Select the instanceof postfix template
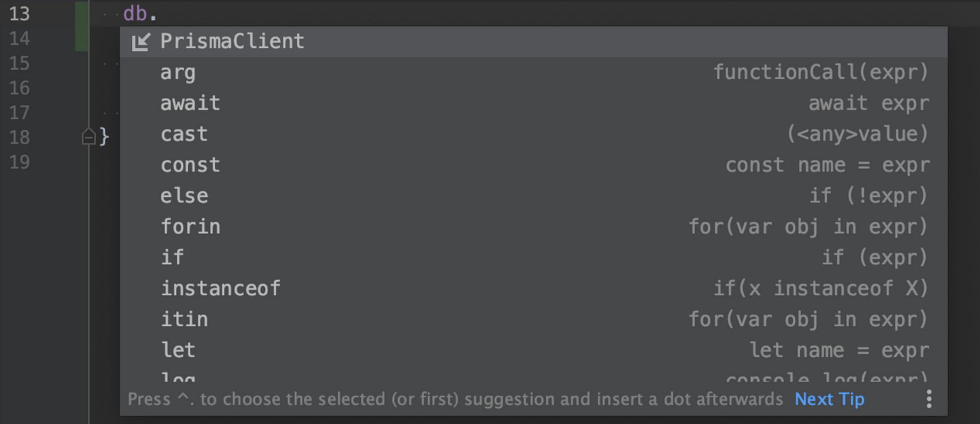Image resolution: width=980 pixels, height=424 pixels. (534, 288)
